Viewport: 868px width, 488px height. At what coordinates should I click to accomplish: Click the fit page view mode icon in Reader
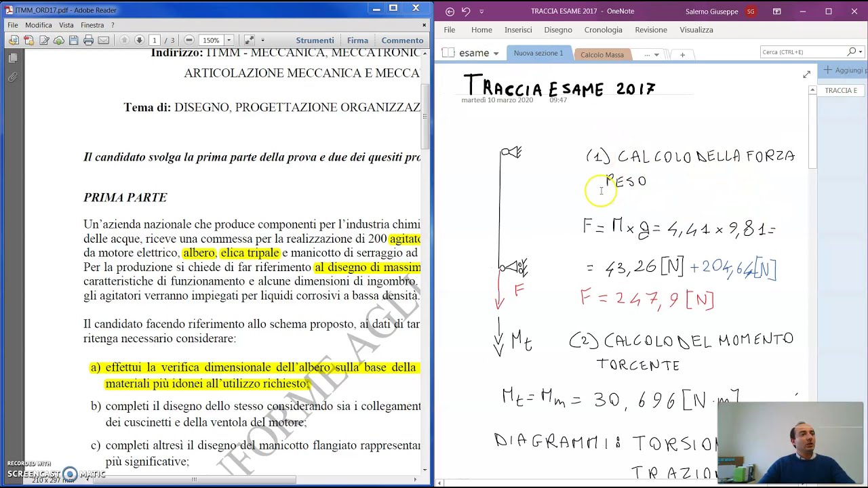click(250, 40)
